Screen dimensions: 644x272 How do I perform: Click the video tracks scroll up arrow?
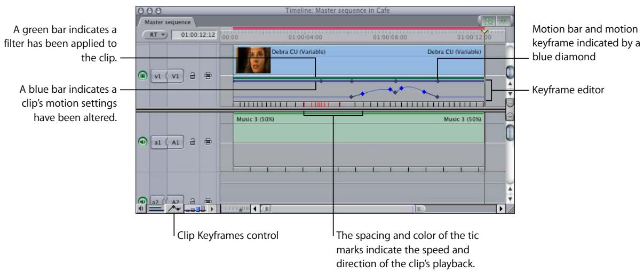tap(509, 84)
